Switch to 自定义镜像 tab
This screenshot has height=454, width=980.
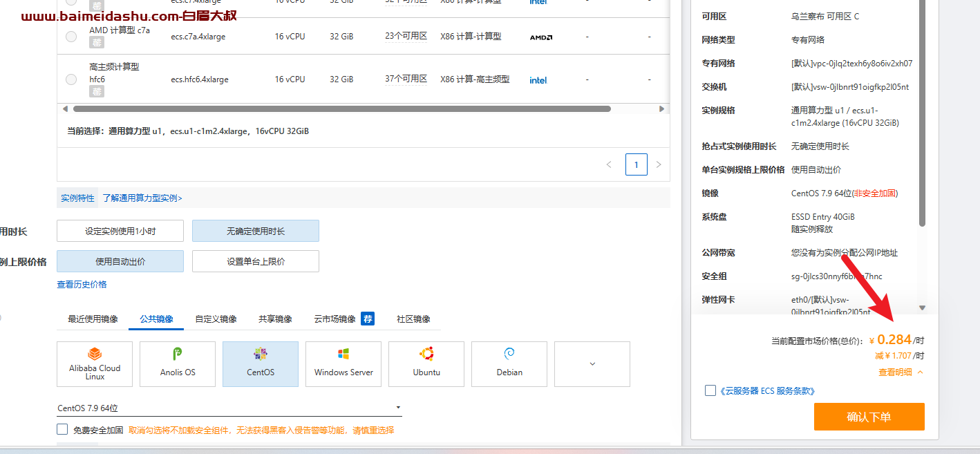click(216, 319)
